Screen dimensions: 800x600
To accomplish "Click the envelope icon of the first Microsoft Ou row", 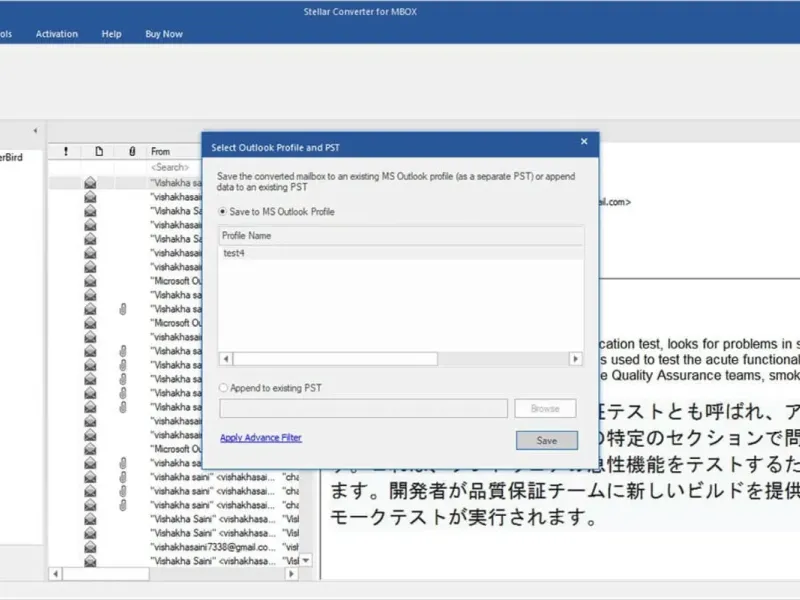I will click(x=90, y=281).
